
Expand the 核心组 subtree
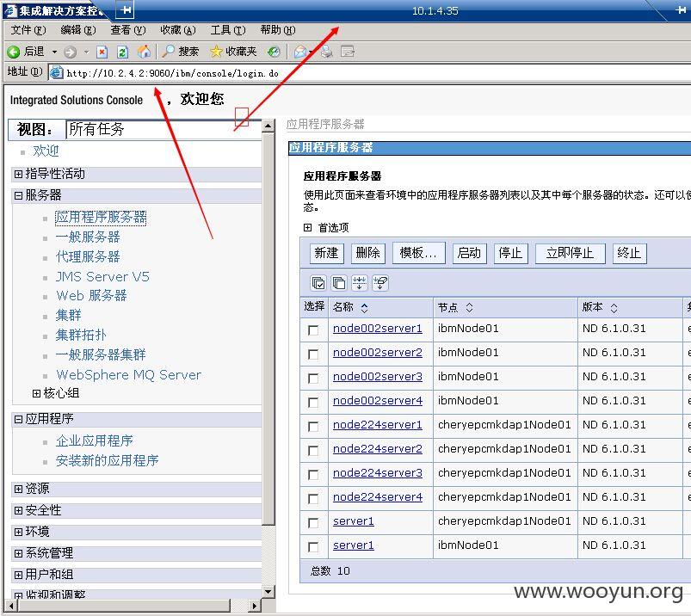37,393
